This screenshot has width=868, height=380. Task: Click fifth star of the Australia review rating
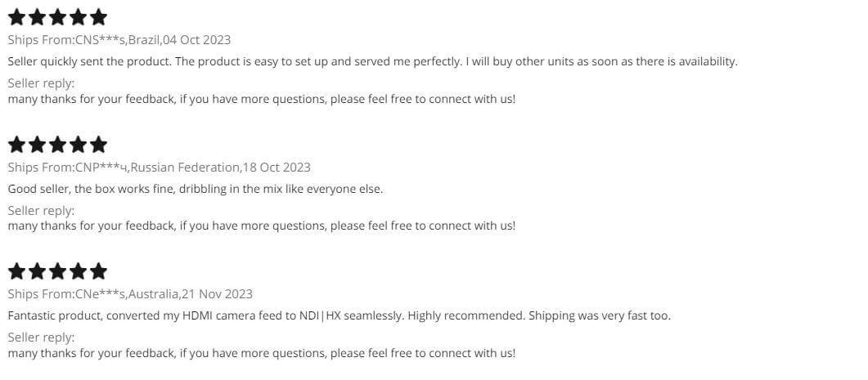(98, 271)
